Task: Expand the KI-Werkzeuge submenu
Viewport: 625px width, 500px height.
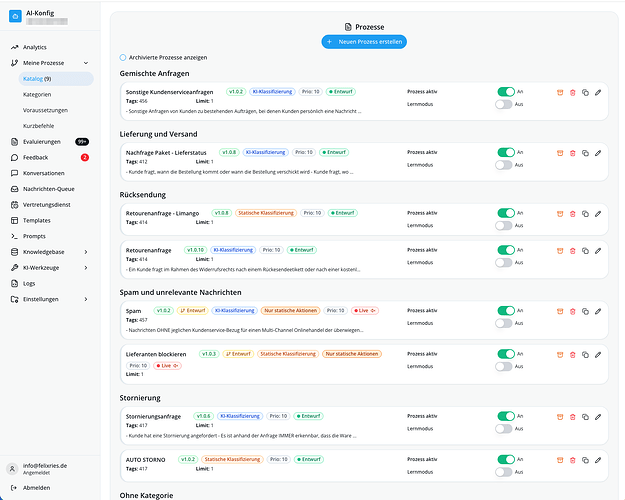Action: 86,268
